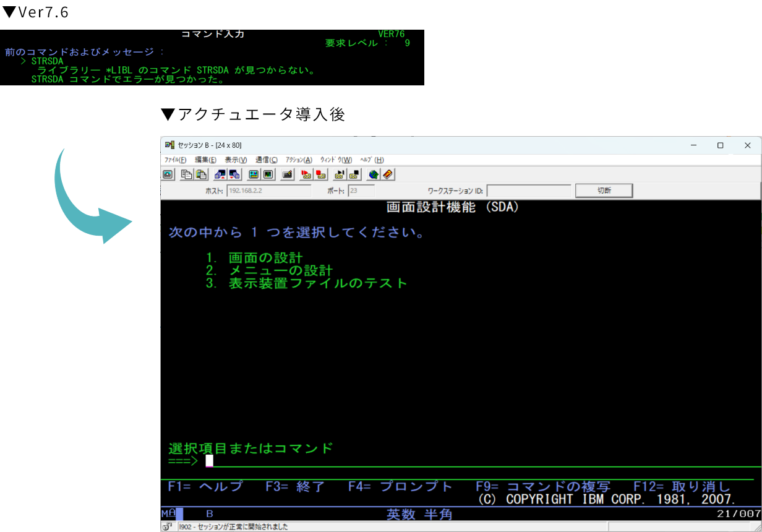Click the Print Screen toolbar icon
This screenshot has width=762, height=532.
click(x=168, y=174)
